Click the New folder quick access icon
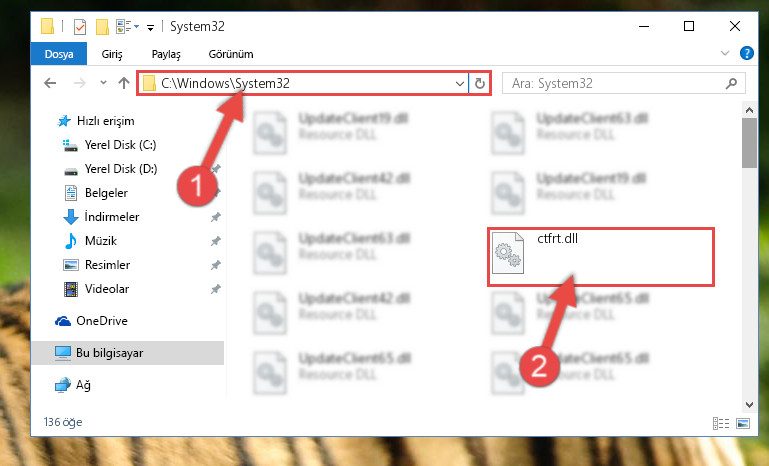 click(x=102, y=26)
